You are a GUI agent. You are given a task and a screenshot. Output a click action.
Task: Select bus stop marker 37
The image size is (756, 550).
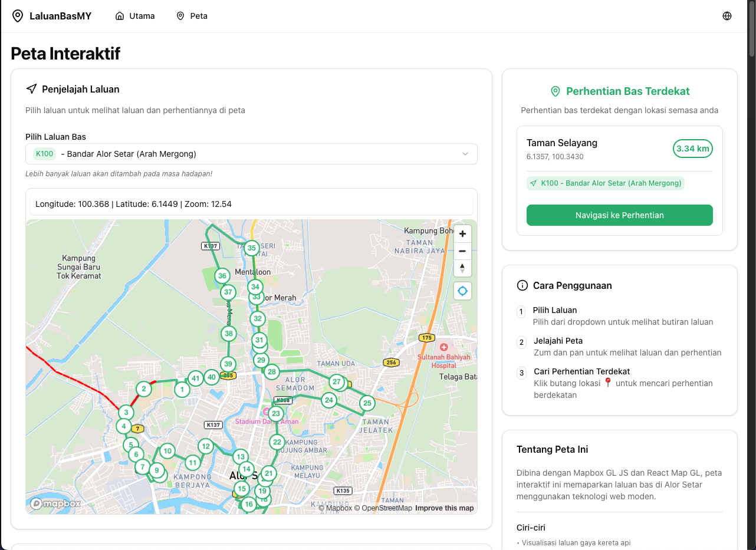pyautogui.click(x=228, y=292)
